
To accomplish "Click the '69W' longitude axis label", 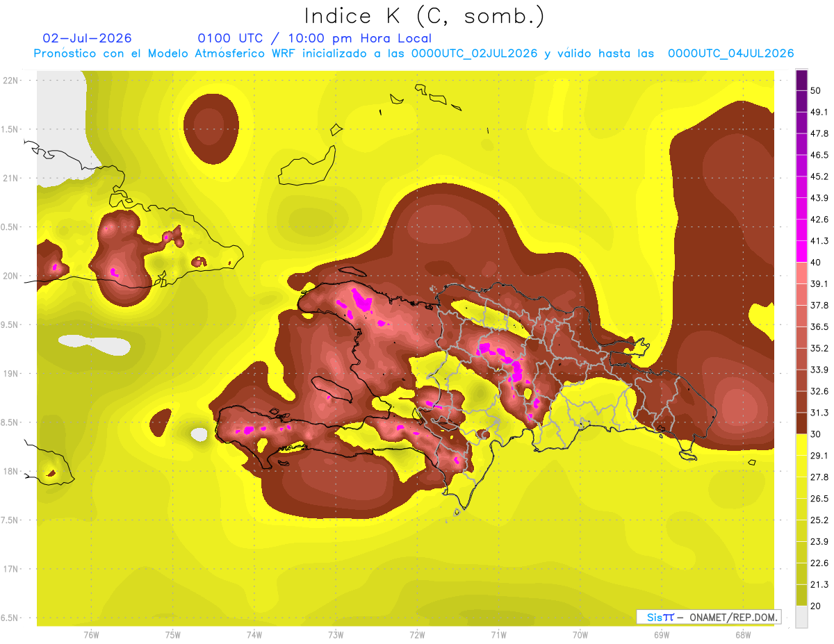I will pyautogui.click(x=662, y=635).
